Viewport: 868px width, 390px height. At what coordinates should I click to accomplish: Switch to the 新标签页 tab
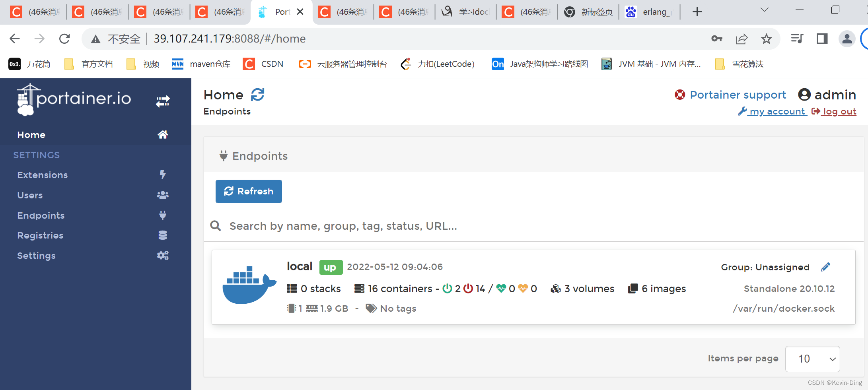589,12
